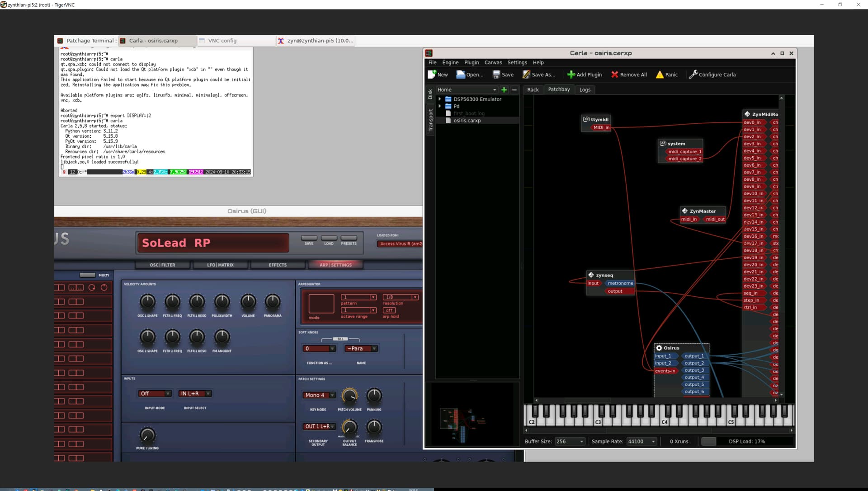Open the Engine menu
This screenshot has height=491, width=868.
coord(450,63)
